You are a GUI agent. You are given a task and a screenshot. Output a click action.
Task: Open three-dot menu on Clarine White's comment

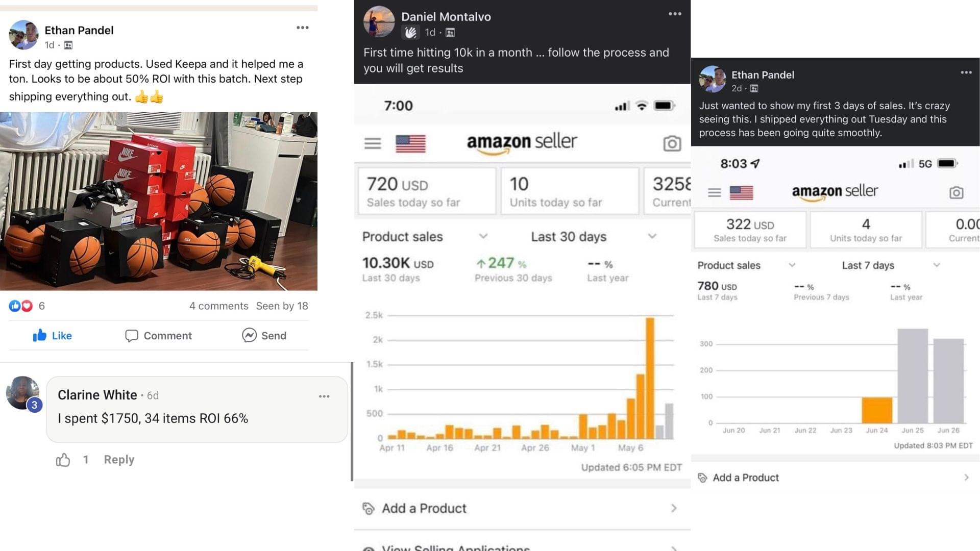pos(324,396)
